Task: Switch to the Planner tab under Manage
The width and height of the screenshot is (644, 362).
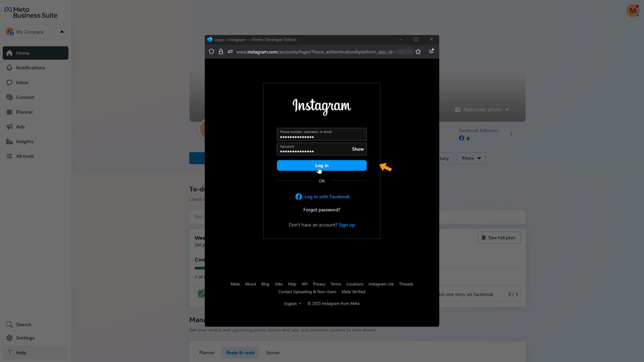Action: 207,353
